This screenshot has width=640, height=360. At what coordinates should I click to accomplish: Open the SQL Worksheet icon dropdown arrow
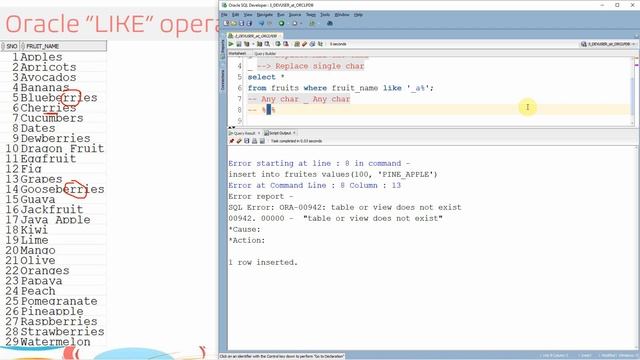pyautogui.click(x=319, y=23)
